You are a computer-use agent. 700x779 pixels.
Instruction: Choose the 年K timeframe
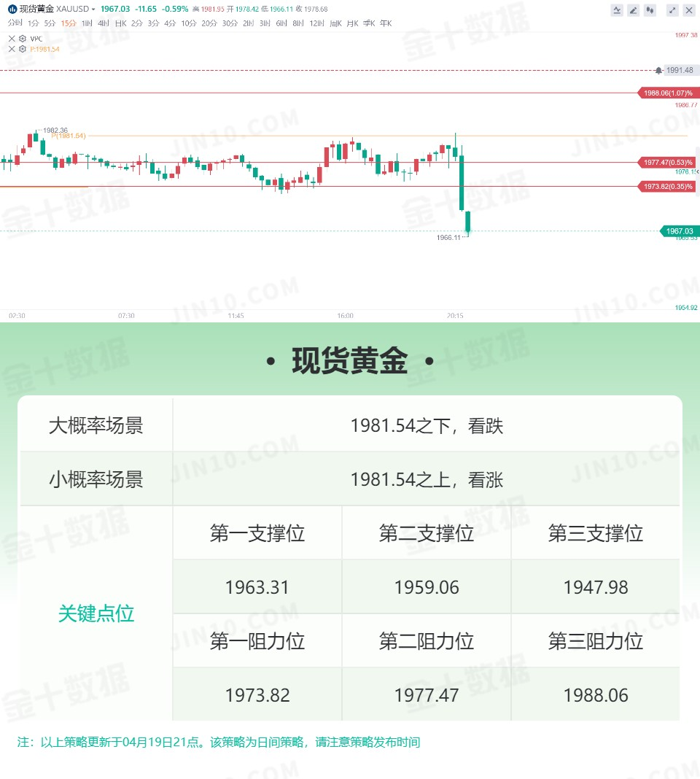point(386,23)
